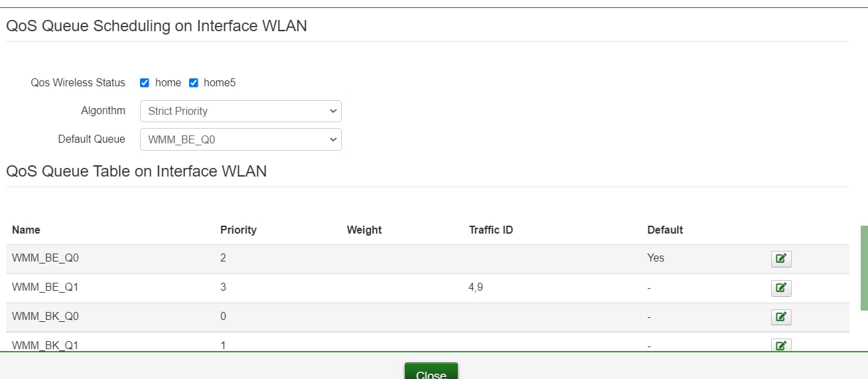Viewport: 868px width, 379px height.
Task: Edit the WMM_BE_Q0 queue entry
Action: tap(781, 259)
